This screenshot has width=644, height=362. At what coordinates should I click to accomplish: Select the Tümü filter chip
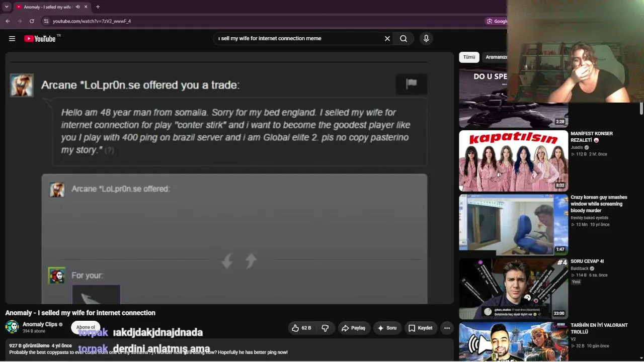[x=469, y=57]
